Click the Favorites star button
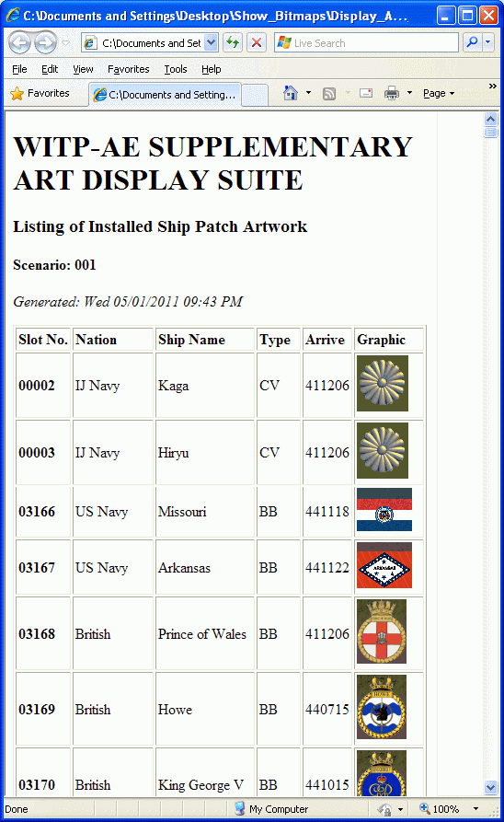 pyautogui.click(x=40, y=93)
